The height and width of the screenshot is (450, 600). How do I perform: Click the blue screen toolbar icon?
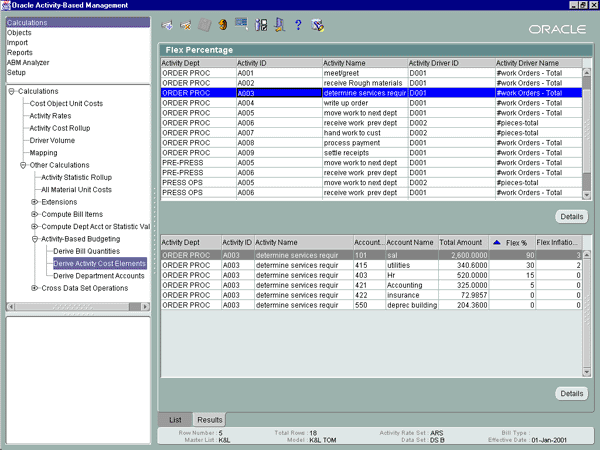point(241,24)
